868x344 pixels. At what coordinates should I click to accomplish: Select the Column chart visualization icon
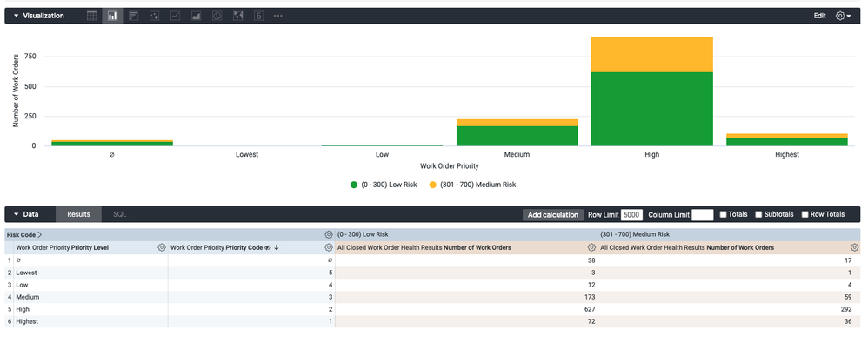112,16
